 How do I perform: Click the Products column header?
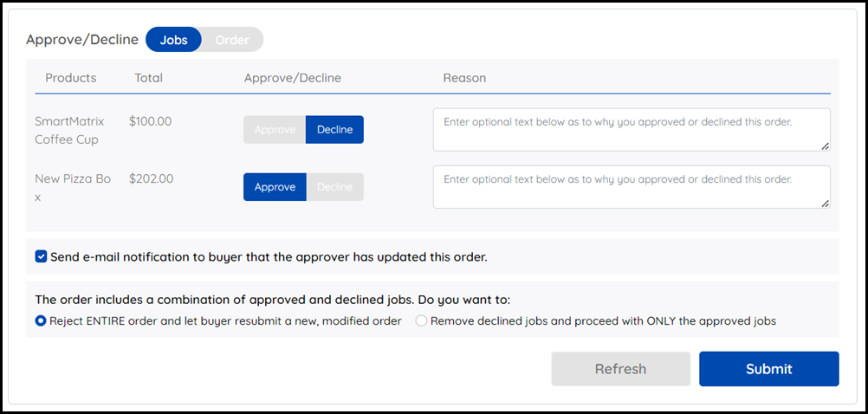71,78
